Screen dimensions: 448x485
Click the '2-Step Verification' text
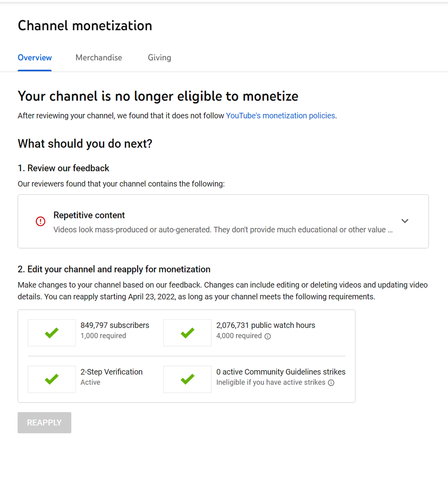click(111, 372)
